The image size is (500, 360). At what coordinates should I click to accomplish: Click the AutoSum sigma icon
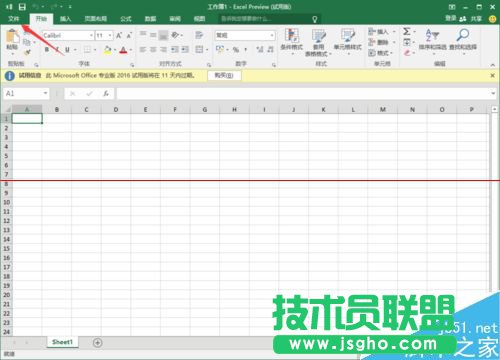[x=406, y=32]
